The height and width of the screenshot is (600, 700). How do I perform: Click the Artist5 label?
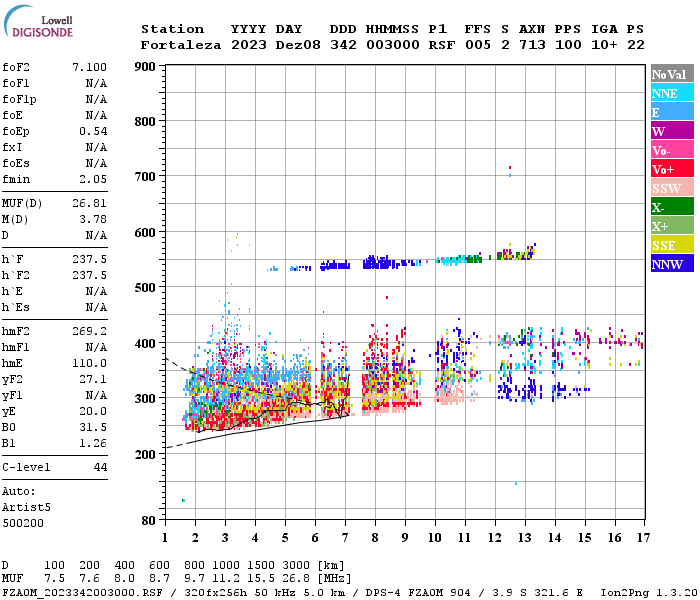(26, 508)
